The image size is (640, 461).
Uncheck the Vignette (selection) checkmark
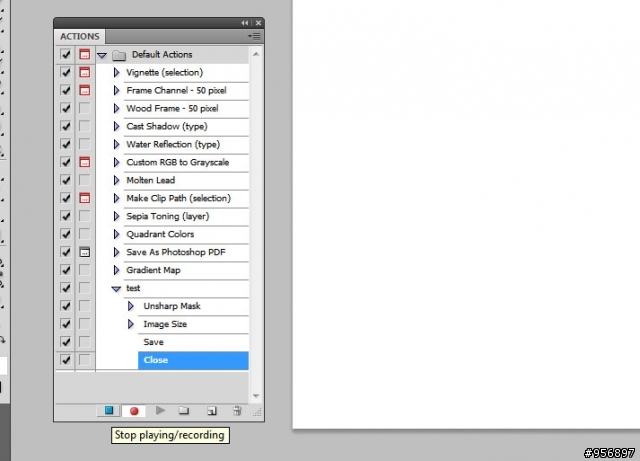click(x=65, y=72)
